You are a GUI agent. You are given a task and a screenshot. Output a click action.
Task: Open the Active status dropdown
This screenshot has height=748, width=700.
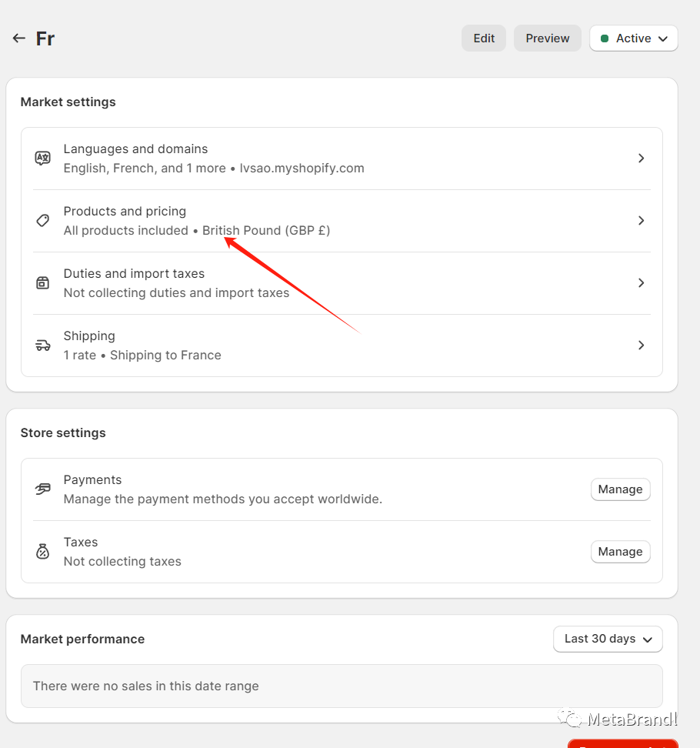(634, 38)
